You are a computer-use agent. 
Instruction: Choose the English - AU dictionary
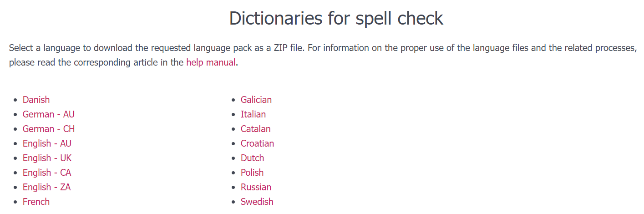(47, 143)
